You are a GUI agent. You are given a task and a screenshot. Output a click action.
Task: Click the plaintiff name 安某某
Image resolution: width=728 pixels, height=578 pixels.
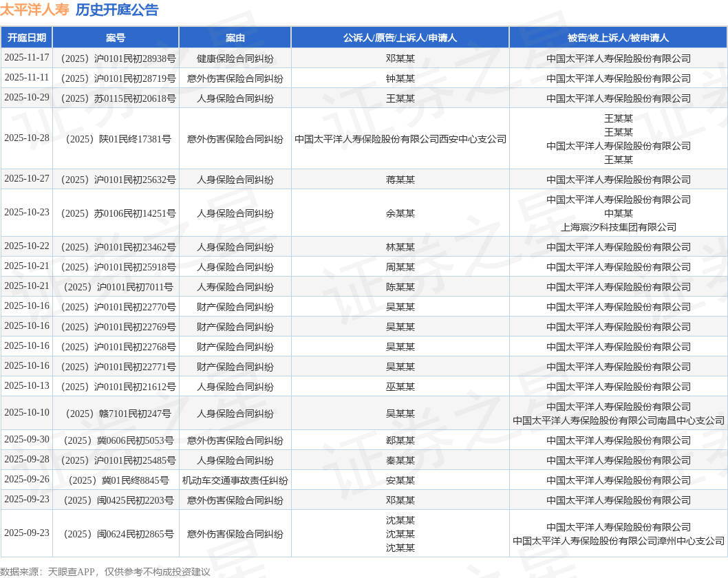400,480
